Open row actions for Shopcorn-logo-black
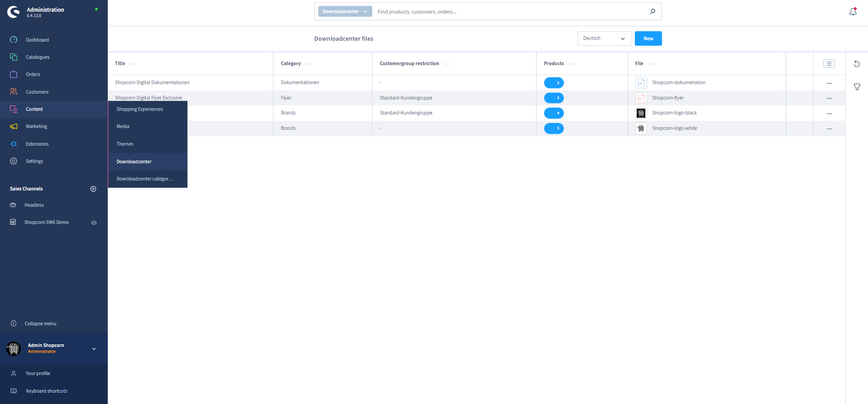This screenshot has width=868, height=404. click(x=829, y=114)
